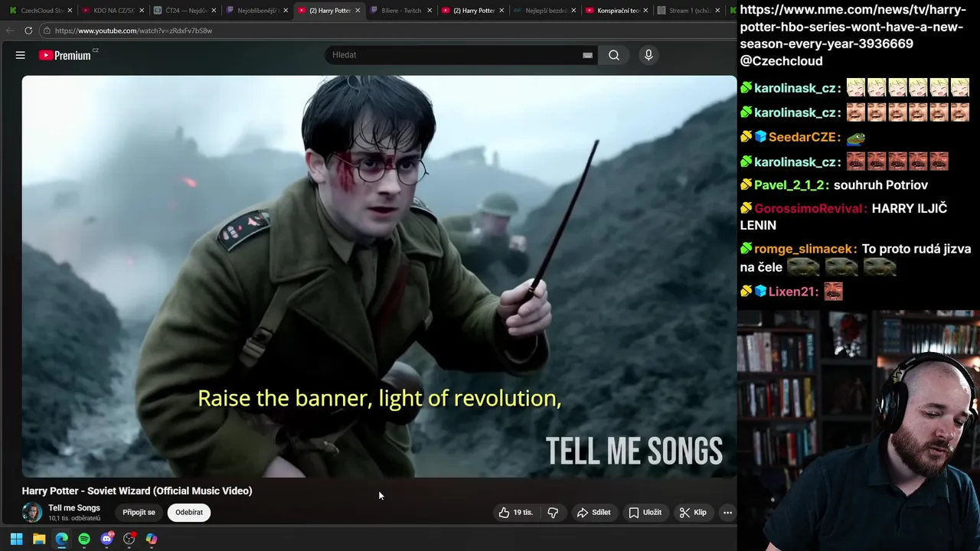Close the CzechCloud Stream tab

pos(70,11)
